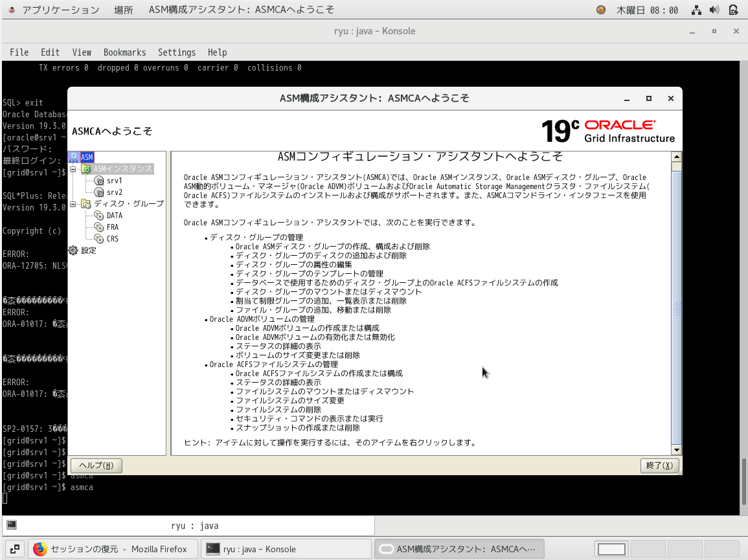Image resolution: width=748 pixels, height=560 pixels.
Task: Click the Firefox icon in the taskbar
Action: [x=40, y=549]
